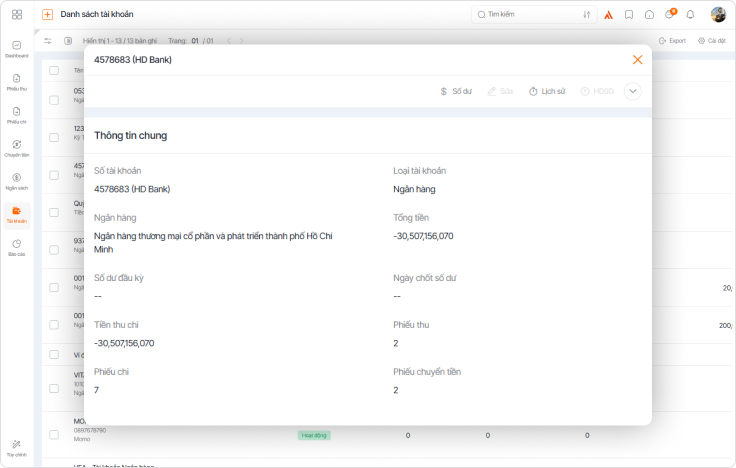The width and height of the screenshot is (736, 468).
Task: Click Số dư balance button
Action: tap(456, 91)
